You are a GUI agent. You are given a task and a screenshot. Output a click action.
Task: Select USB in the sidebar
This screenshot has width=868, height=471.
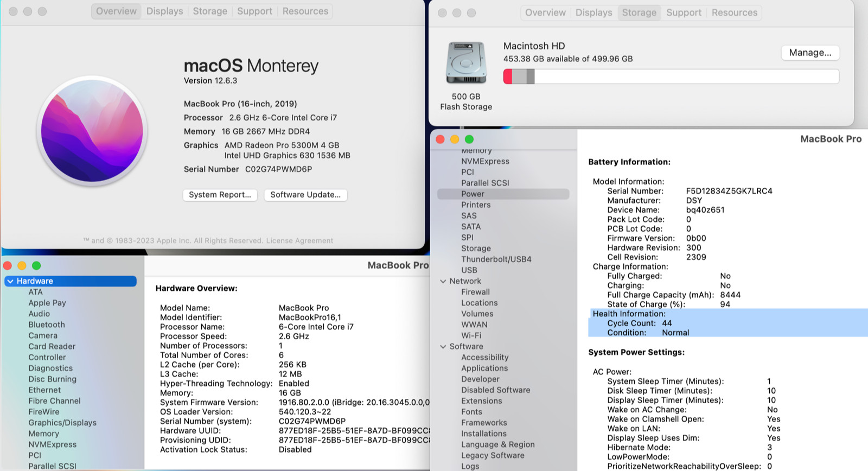tap(469, 270)
